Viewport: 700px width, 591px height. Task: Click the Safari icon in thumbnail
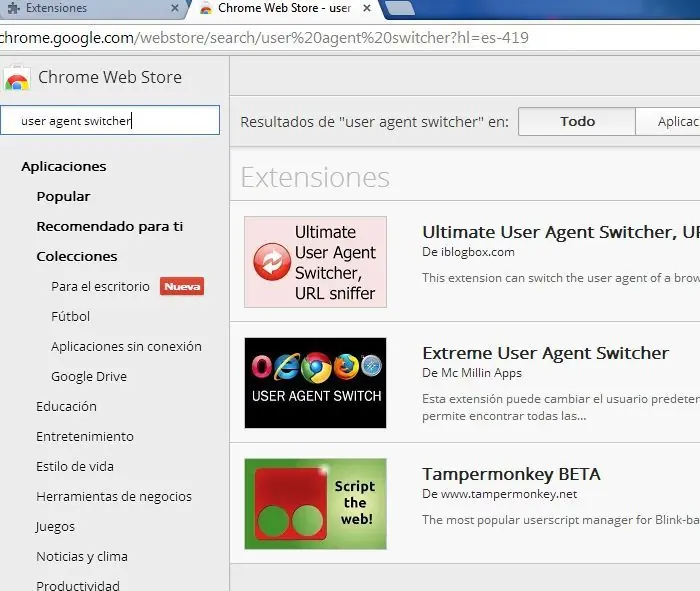pos(371,366)
